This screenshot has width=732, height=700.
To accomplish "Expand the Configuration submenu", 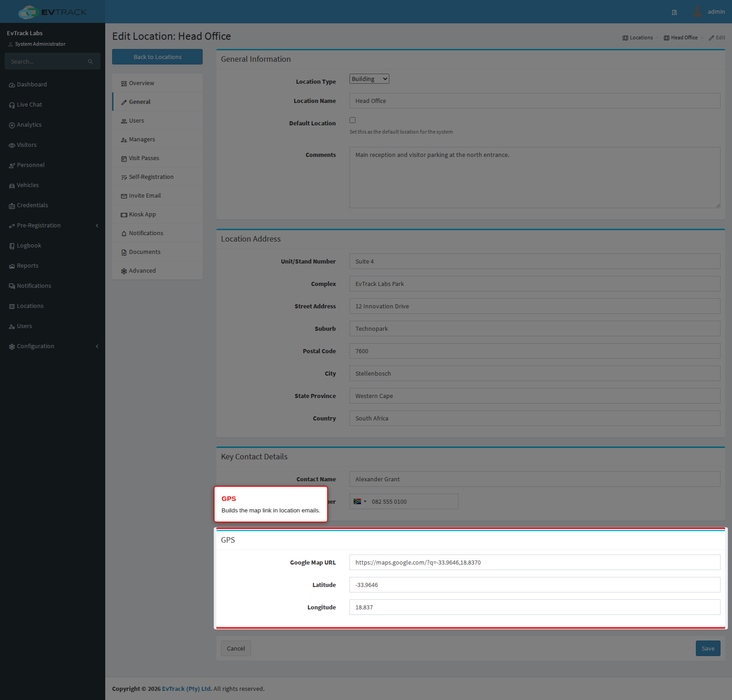I will 53,346.
